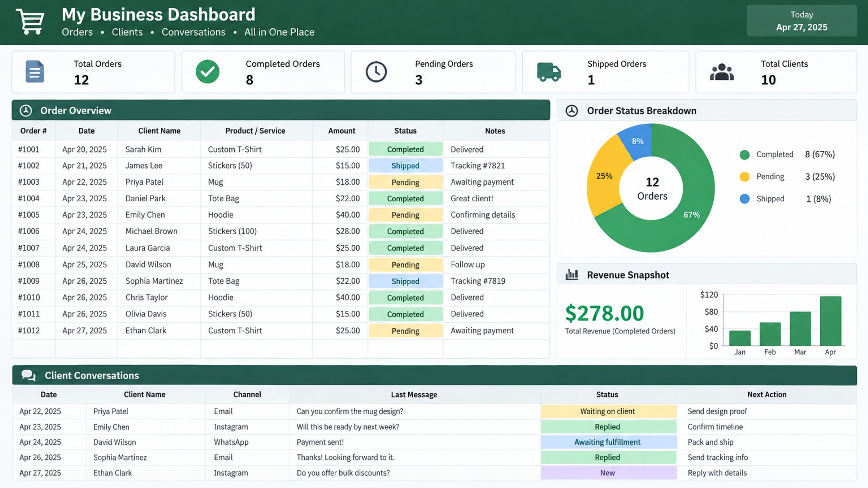Select the Last Message column header
This screenshot has width=868, height=488.
point(414,394)
